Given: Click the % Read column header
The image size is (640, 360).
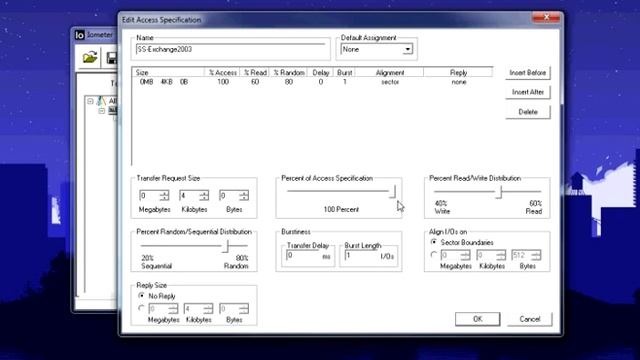Looking at the screenshot, I should click(254, 73).
